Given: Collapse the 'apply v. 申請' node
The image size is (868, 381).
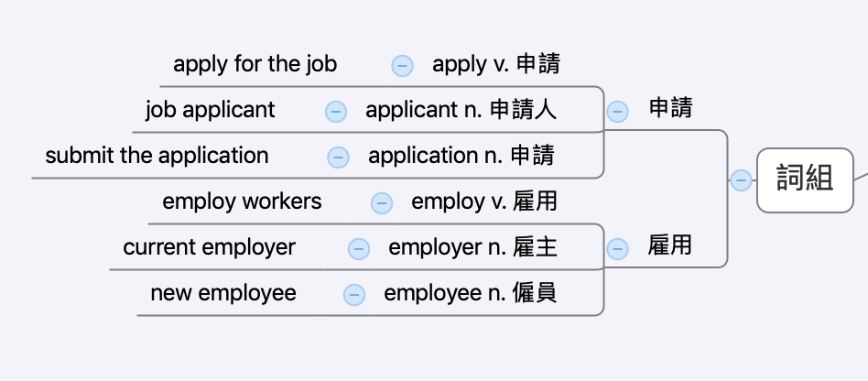Looking at the screenshot, I should coord(402,66).
